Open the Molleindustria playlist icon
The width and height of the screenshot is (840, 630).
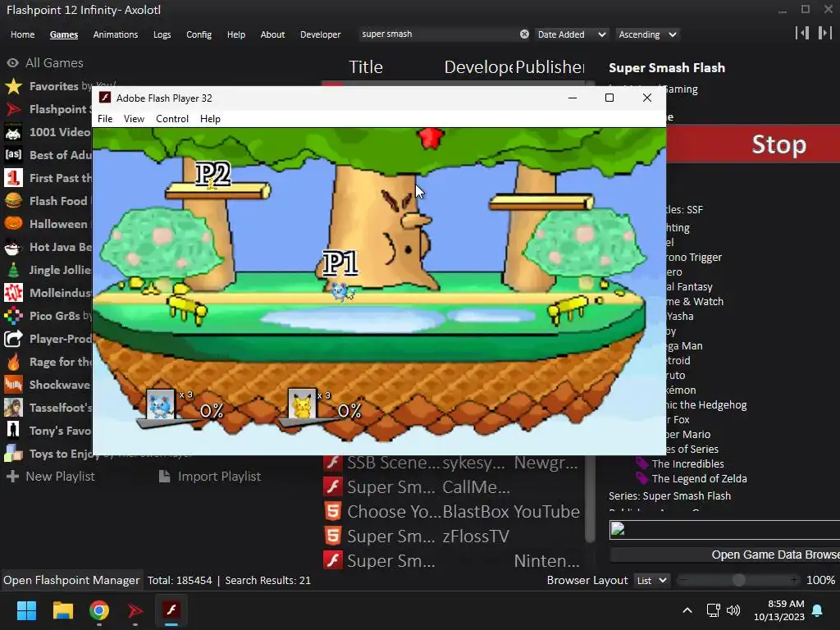point(13,293)
